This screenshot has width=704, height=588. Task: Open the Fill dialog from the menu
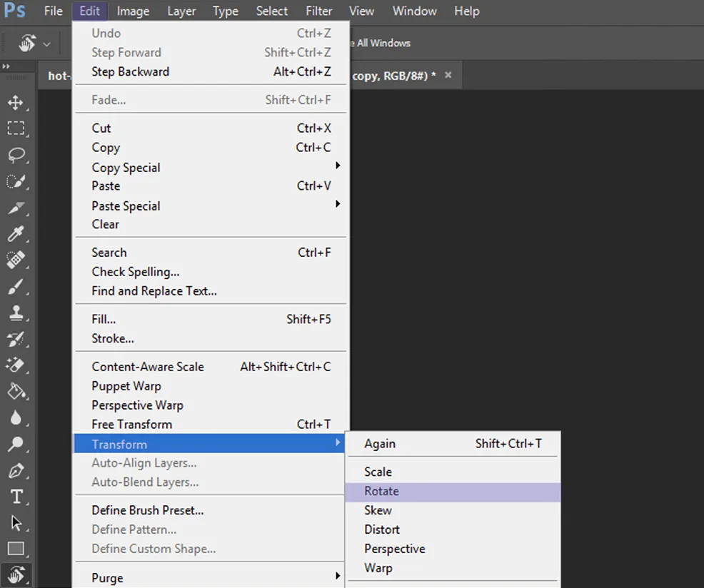tap(211, 319)
